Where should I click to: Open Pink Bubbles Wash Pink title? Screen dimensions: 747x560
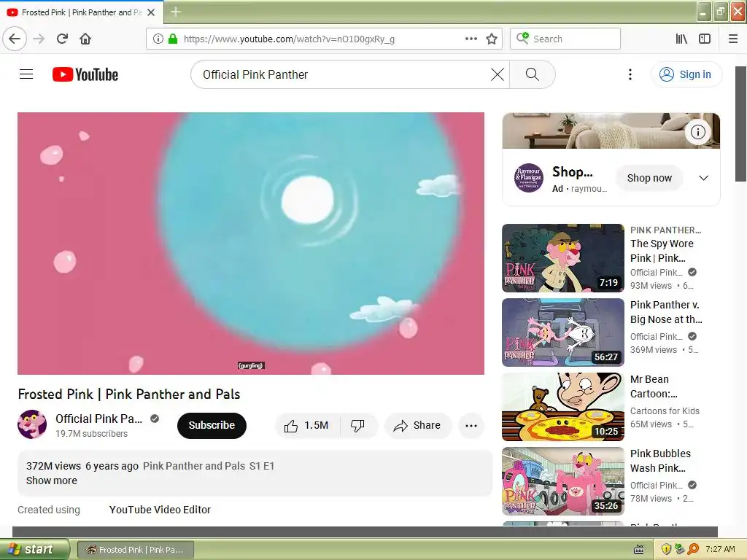pos(660,461)
